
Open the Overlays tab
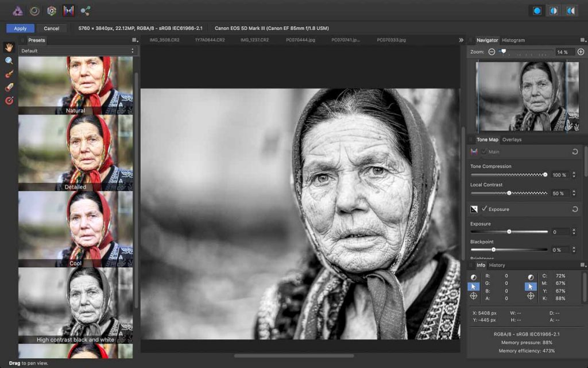point(512,140)
